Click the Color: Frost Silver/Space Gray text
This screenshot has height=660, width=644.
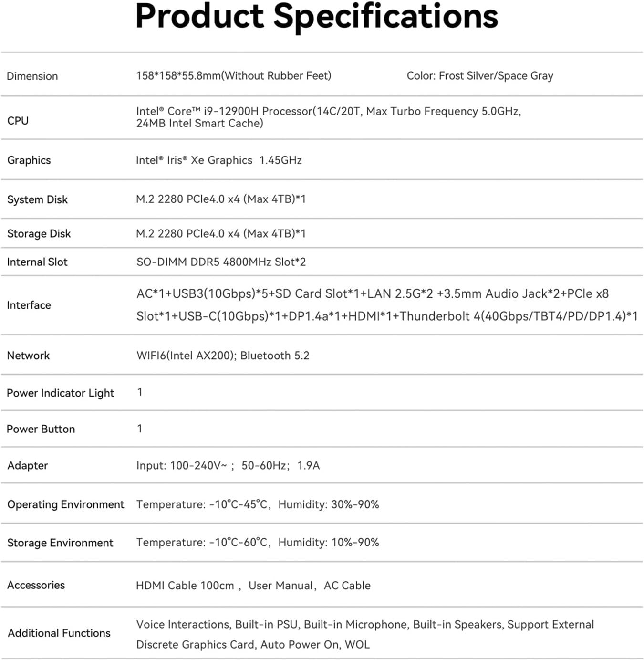(480, 76)
